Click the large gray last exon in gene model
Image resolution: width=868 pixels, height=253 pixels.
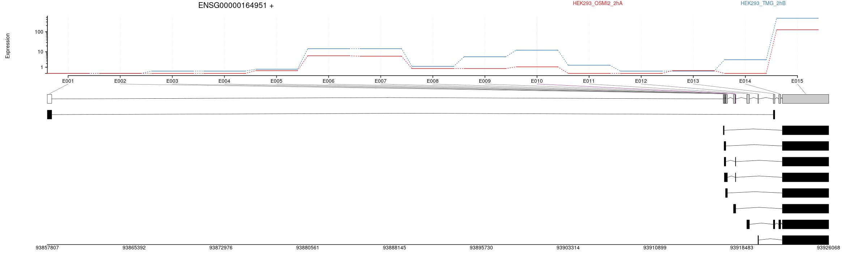pos(805,99)
